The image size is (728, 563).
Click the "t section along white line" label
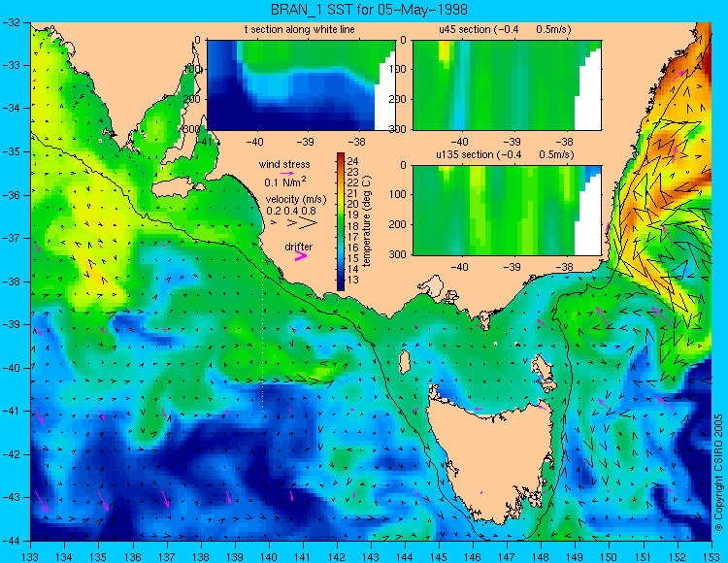tap(300, 29)
